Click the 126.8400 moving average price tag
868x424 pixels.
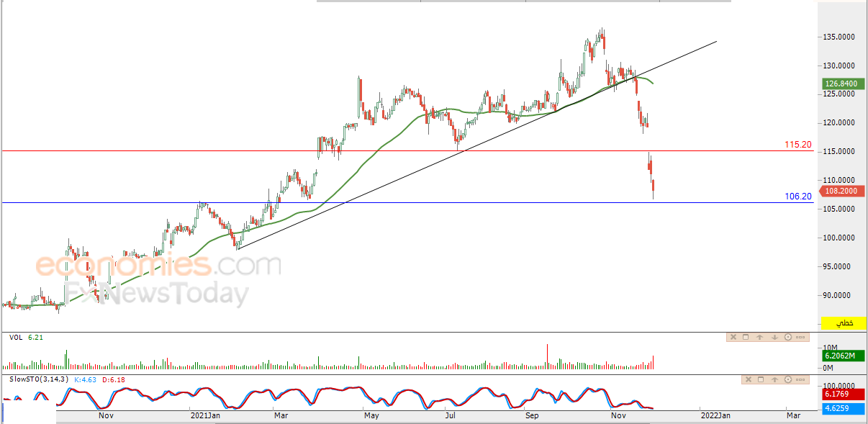coord(844,84)
